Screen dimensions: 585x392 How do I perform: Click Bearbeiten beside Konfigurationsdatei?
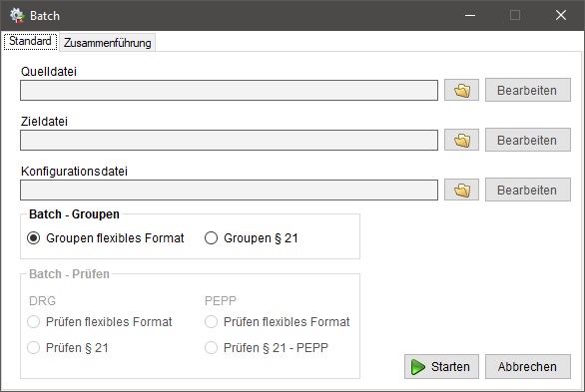coord(527,191)
